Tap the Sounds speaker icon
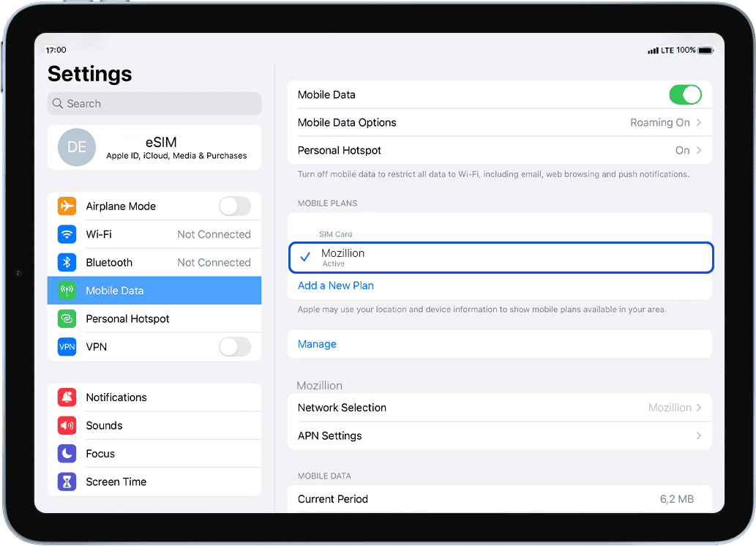The height and width of the screenshot is (546, 756). 67,425
